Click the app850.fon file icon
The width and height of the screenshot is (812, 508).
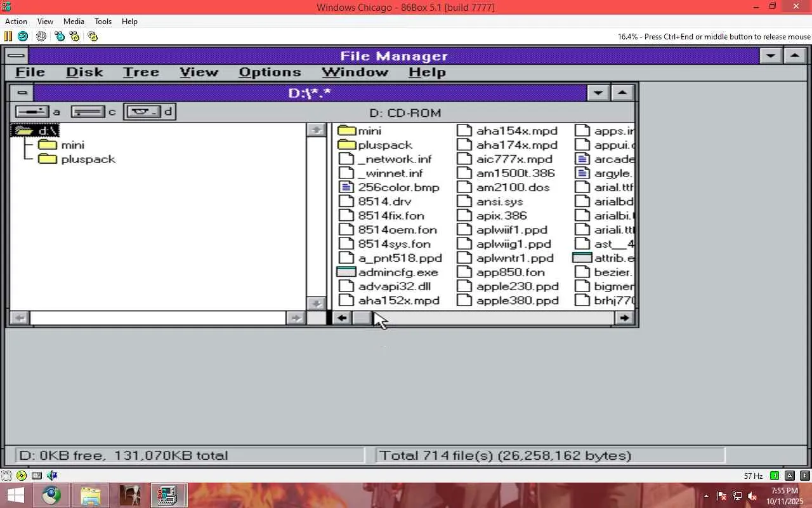click(x=464, y=272)
